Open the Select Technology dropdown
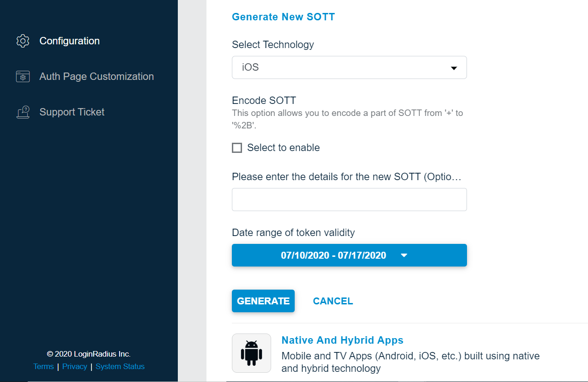This screenshot has height=382, width=588. click(349, 67)
